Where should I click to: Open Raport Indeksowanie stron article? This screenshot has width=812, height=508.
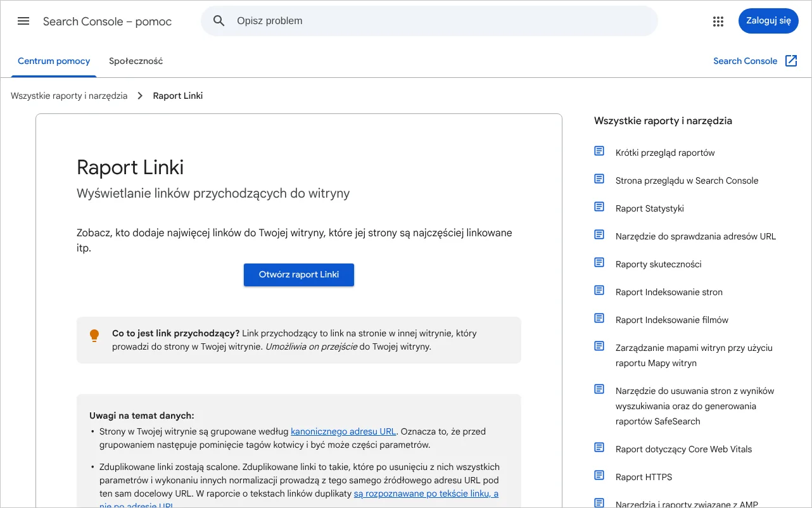669,292
